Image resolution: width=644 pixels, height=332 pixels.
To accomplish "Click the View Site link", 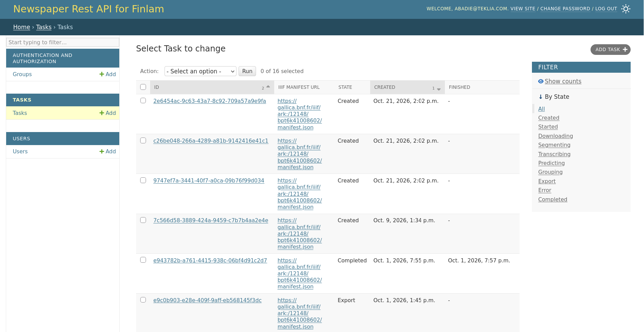I will point(523,9).
